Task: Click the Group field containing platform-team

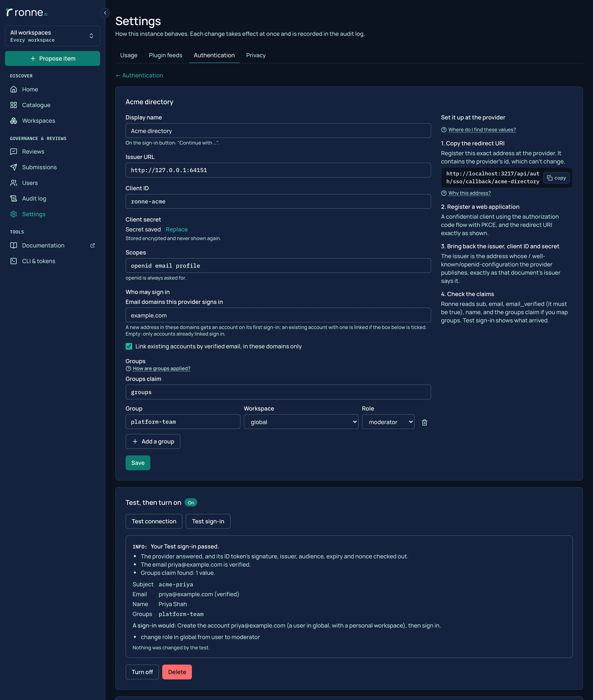Action: coord(183,422)
